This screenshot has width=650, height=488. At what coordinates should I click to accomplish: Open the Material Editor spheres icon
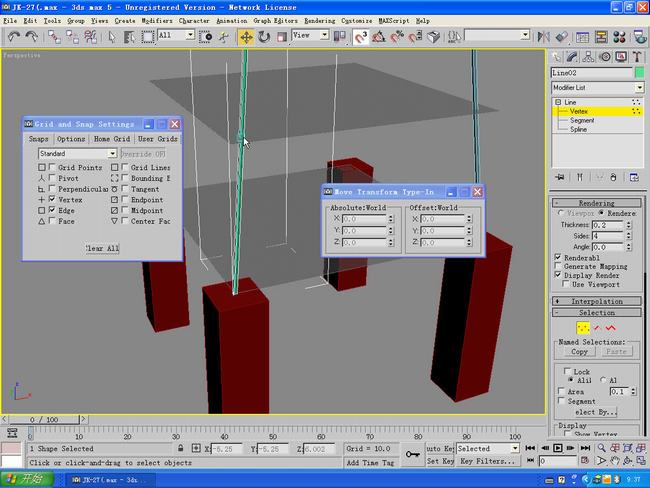619,37
